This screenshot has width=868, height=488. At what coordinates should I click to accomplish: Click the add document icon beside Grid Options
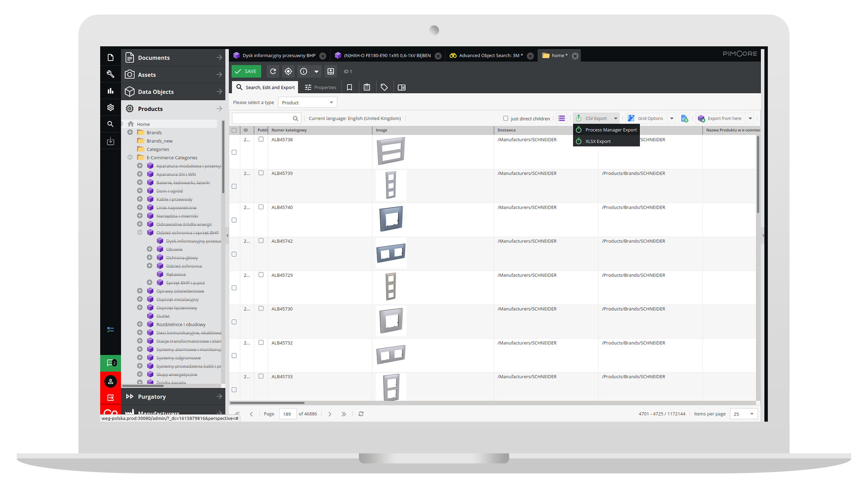click(684, 118)
